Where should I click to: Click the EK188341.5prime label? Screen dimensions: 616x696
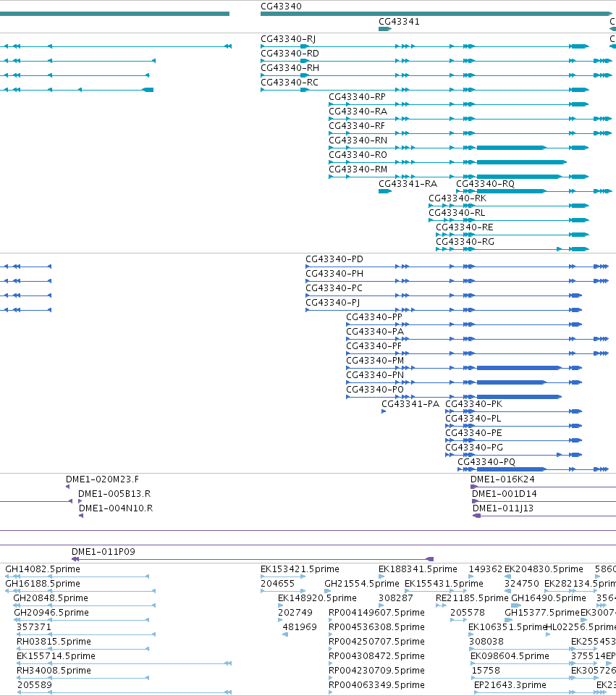tap(418, 569)
